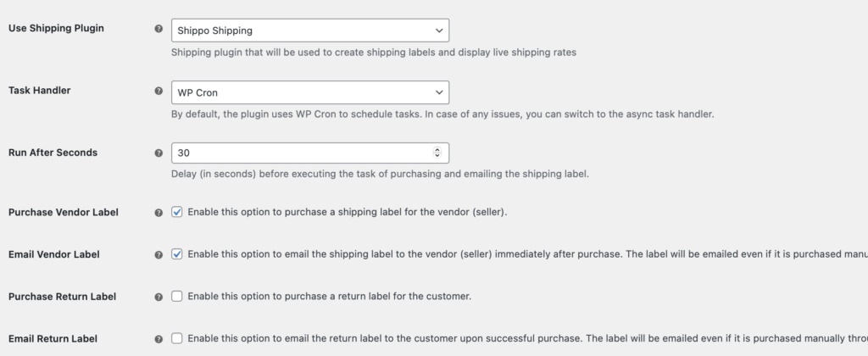Disable the Email Vendor Label checkbox

point(177,253)
